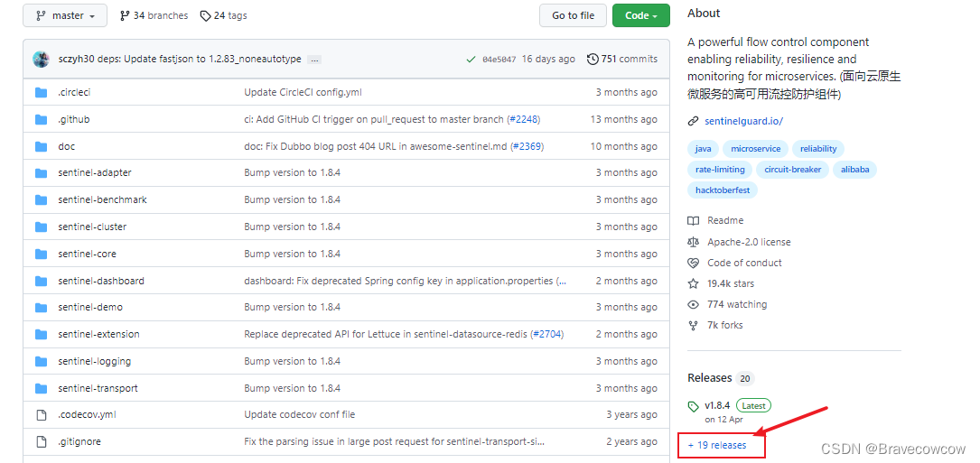Viewport: 980px width, 463px height.
Task: Click the .codecov.yml file icon
Action: (42, 415)
